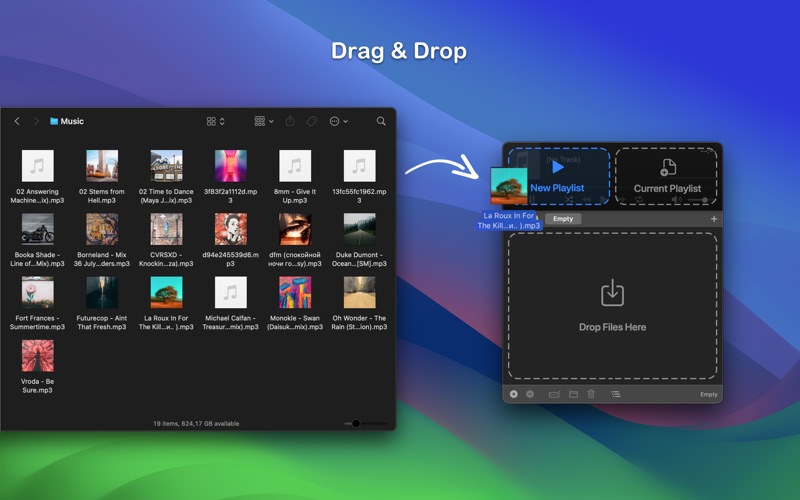Viewport: 800px width, 500px height.
Task: Click the Music folder title
Action: tap(67, 121)
